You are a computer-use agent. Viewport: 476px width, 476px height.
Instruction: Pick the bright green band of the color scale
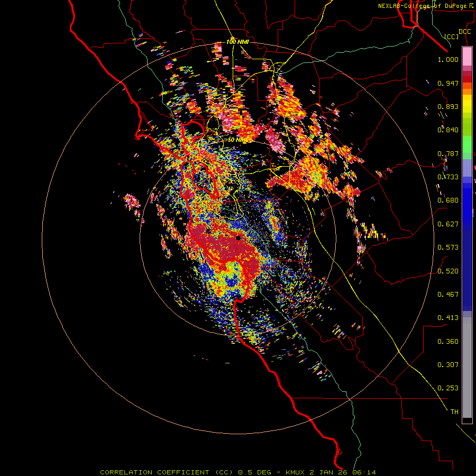click(x=467, y=144)
